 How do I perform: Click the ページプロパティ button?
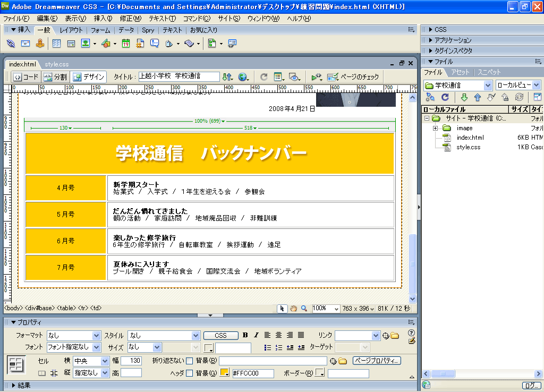point(377,361)
